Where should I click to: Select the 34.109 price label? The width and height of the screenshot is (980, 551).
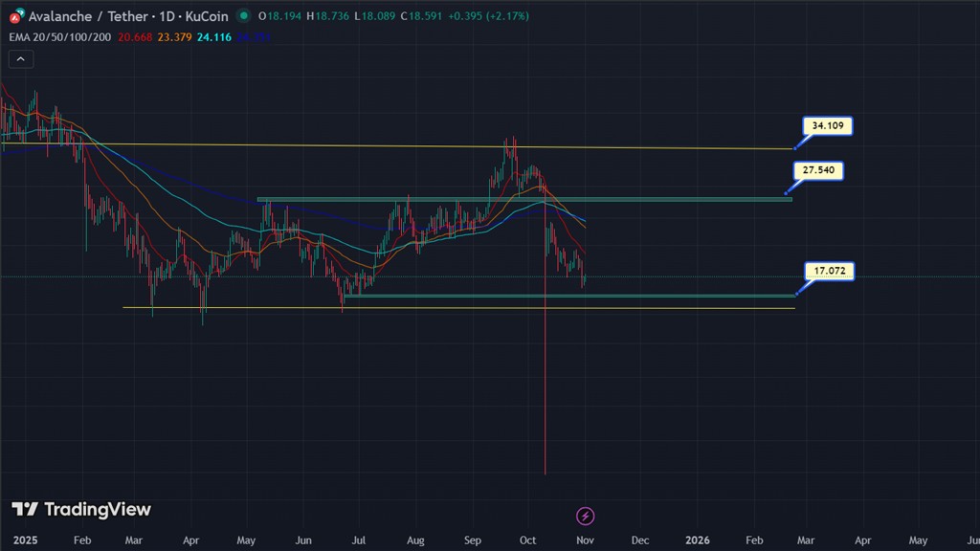828,125
